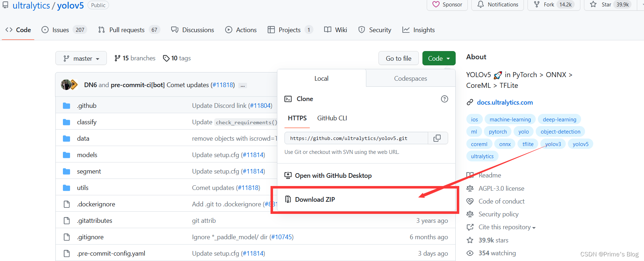Open the Wiki tab
Image resolution: width=644 pixels, height=261 pixels.
336,30
